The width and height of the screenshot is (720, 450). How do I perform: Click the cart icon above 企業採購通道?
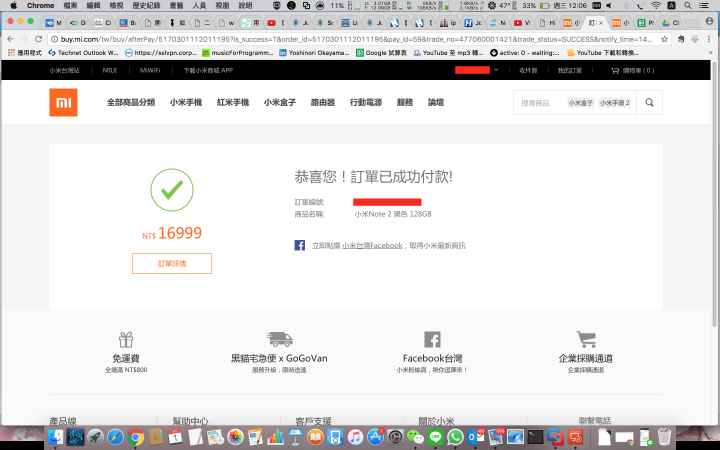[586, 339]
